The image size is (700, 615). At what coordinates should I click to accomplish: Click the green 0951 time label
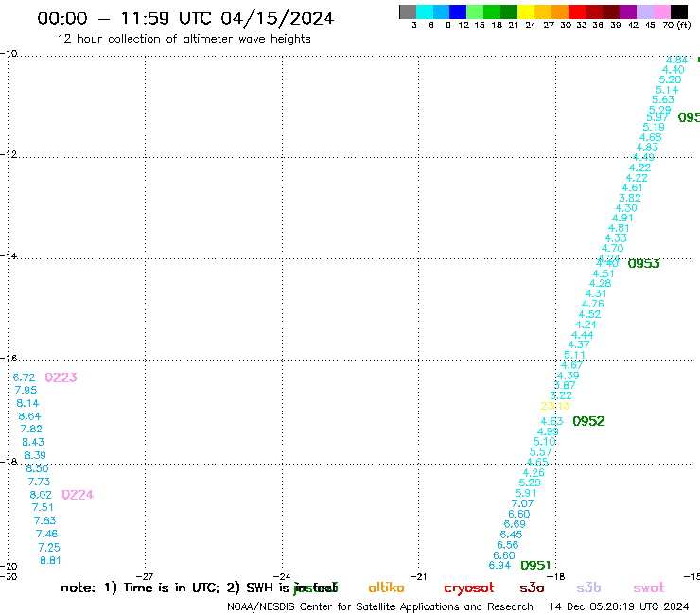[535, 566]
